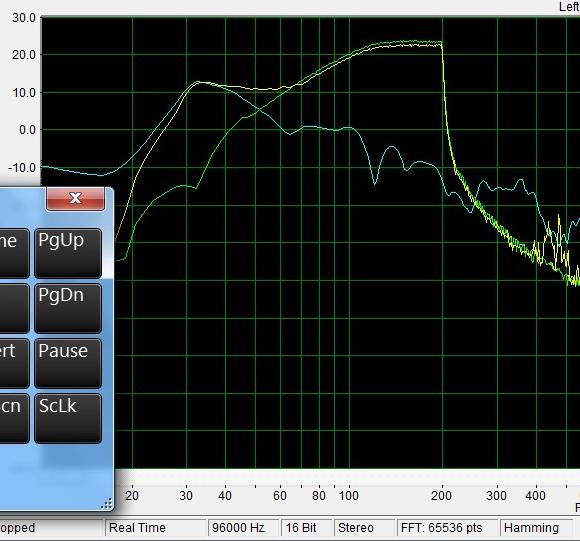Click the resize grip of keyboard window
580x541 pixels.
107,504
